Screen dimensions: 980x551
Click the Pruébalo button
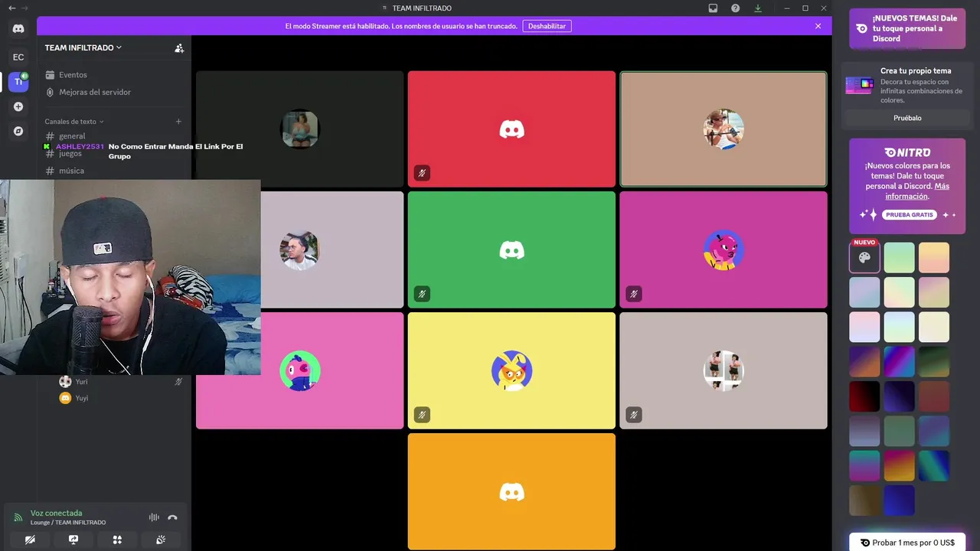907,118
